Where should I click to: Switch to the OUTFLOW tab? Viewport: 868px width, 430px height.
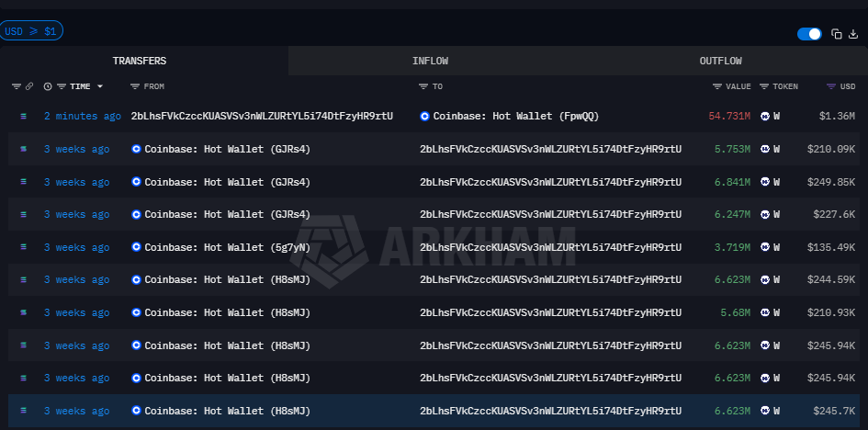(x=720, y=61)
